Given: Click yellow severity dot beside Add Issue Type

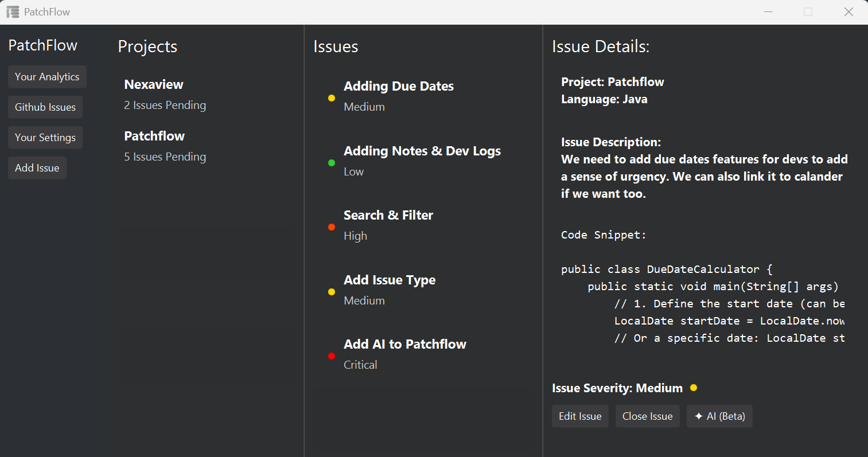Looking at the screenshot, I should [332, 292].
